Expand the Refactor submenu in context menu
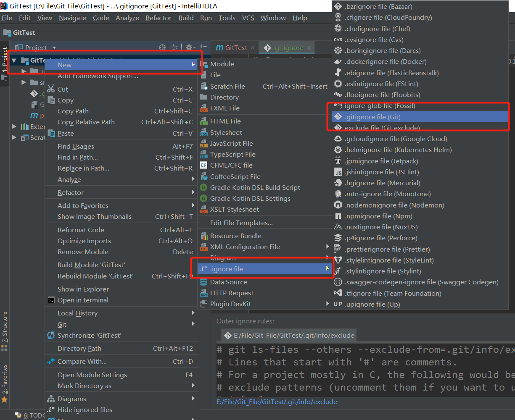Viewport: 515px width, 420px height. click(193, 192)
